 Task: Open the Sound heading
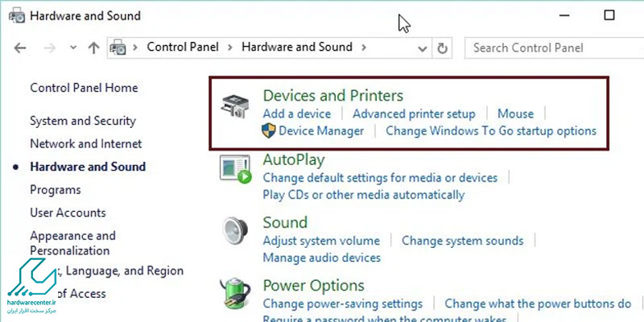point(285,223)
